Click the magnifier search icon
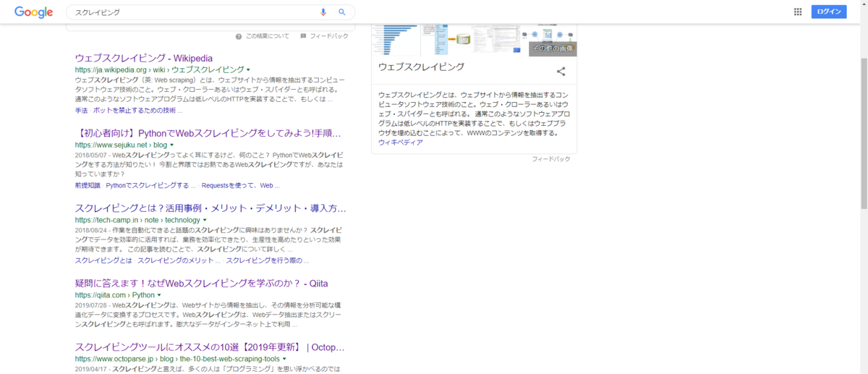868x374 pixels. coord(342,12)
